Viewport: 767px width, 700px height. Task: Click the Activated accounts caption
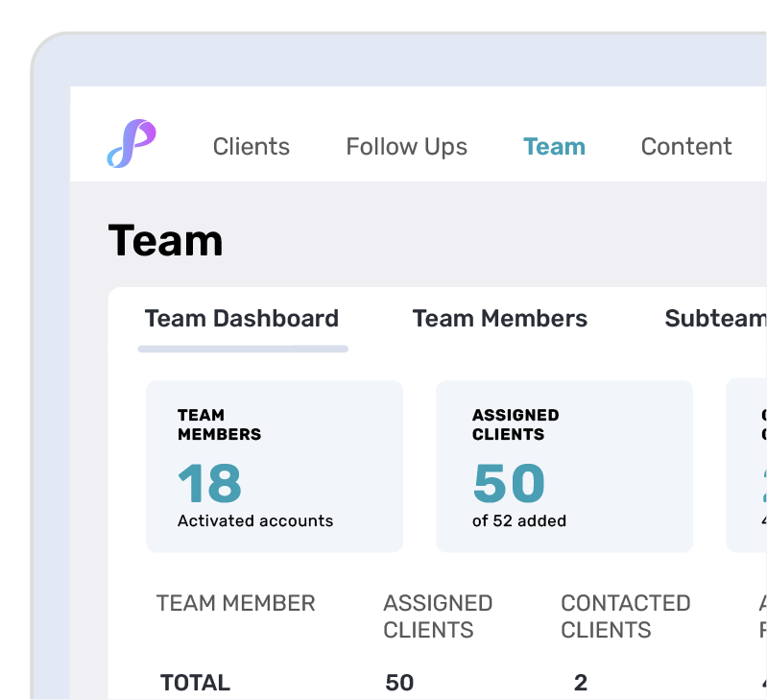click(255, 521)
